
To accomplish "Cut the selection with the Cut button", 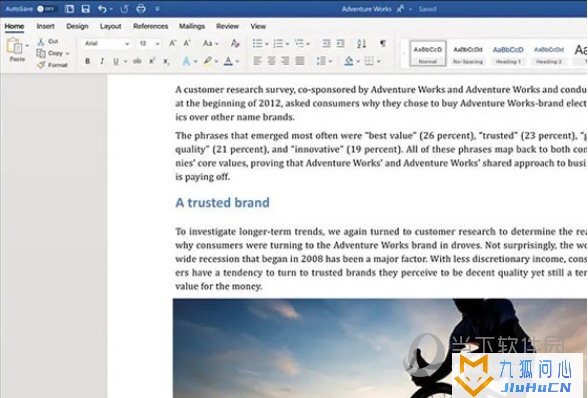I will 48,41.
